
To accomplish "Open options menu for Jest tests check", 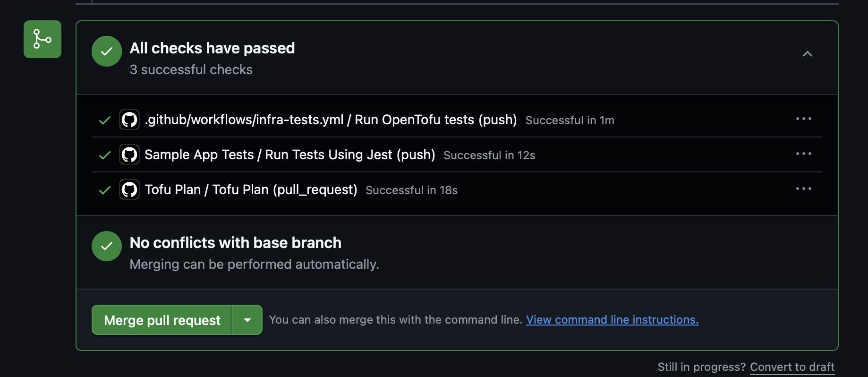I will click(x=803, y=154).
